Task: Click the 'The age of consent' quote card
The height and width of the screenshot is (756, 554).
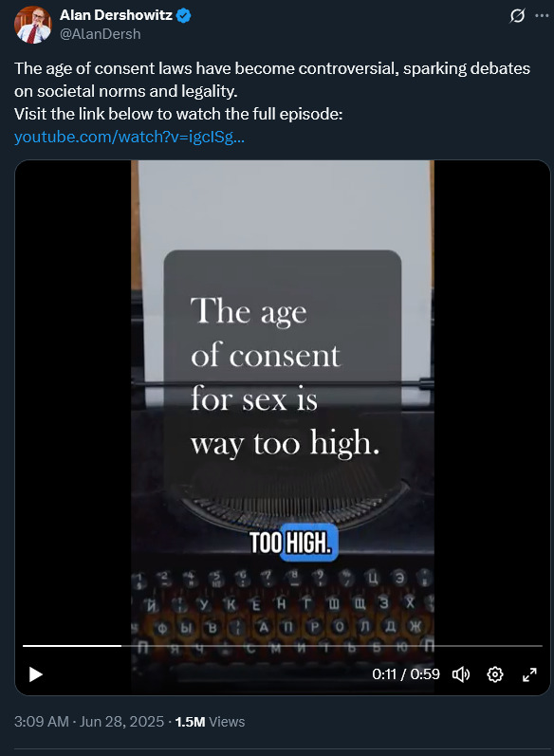Action: (283, 369)
